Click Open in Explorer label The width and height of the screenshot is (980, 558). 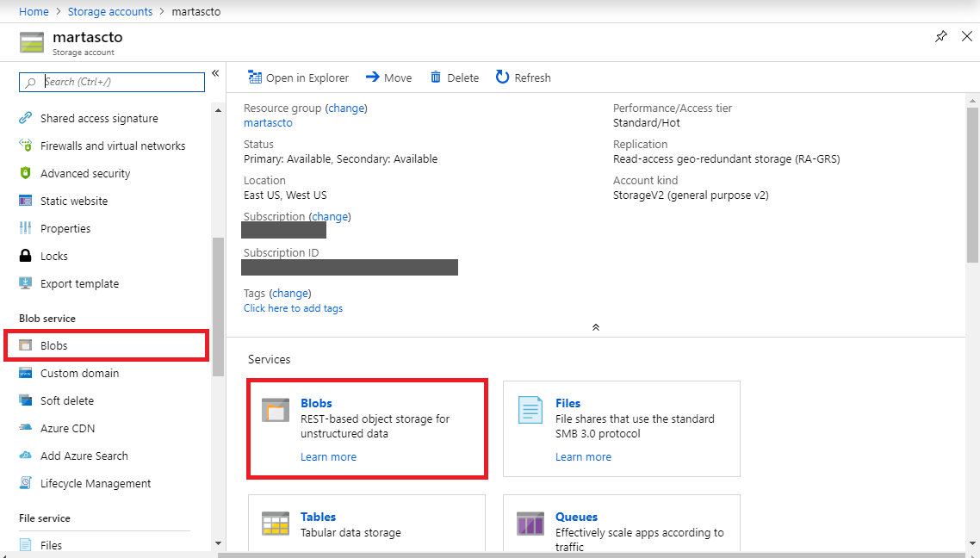[x=307, y=77]
